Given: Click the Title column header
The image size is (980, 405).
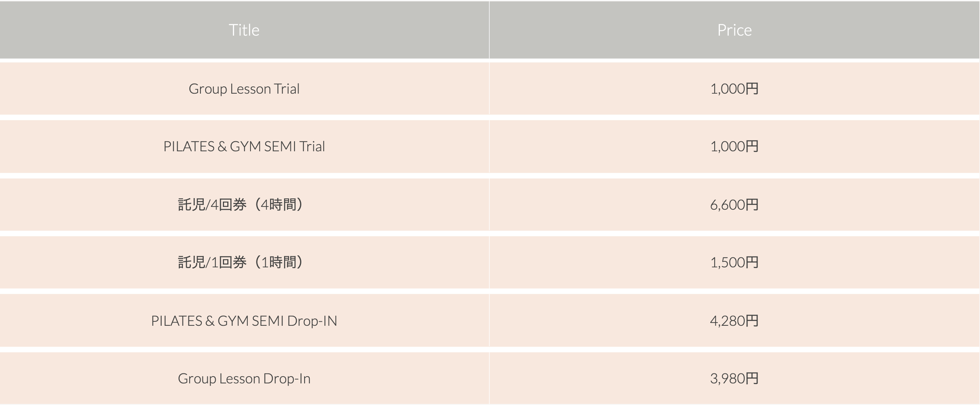Looking at the screenshot, I should (x=244, y=30).
